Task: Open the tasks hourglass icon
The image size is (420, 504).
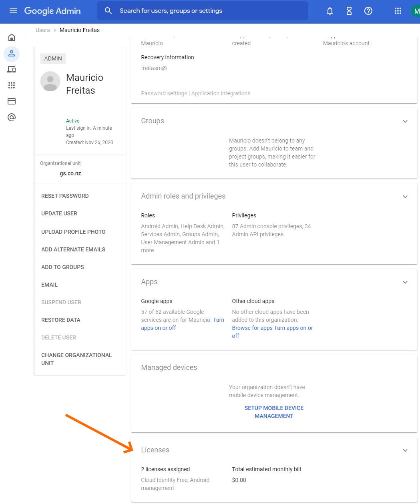Action: tap(349, 11)
